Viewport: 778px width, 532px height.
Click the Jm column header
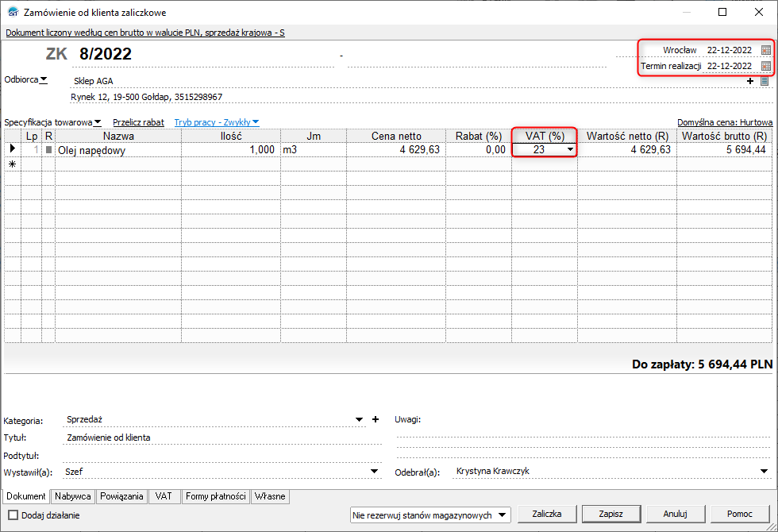(x=314, y=136)
